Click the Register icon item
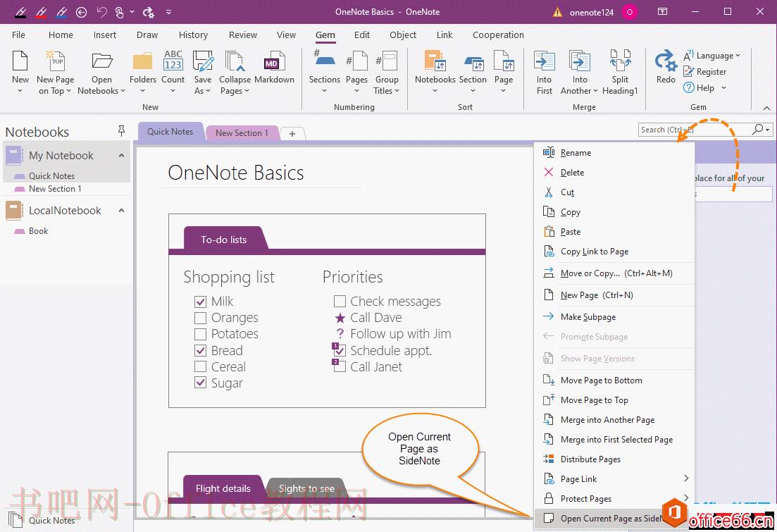Viewport: 777px width, 532px height. pyautogui.click(x=704, y=72)
